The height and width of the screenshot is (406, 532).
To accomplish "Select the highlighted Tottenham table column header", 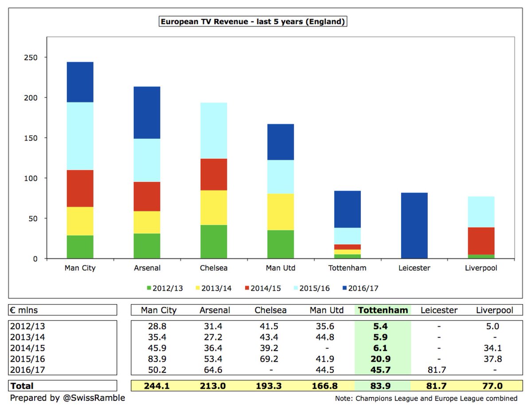I will 383,310.
